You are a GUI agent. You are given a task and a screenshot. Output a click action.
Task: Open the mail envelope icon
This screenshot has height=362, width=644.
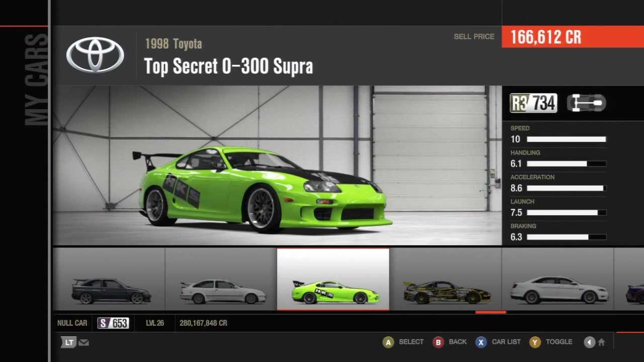(84, 342)
